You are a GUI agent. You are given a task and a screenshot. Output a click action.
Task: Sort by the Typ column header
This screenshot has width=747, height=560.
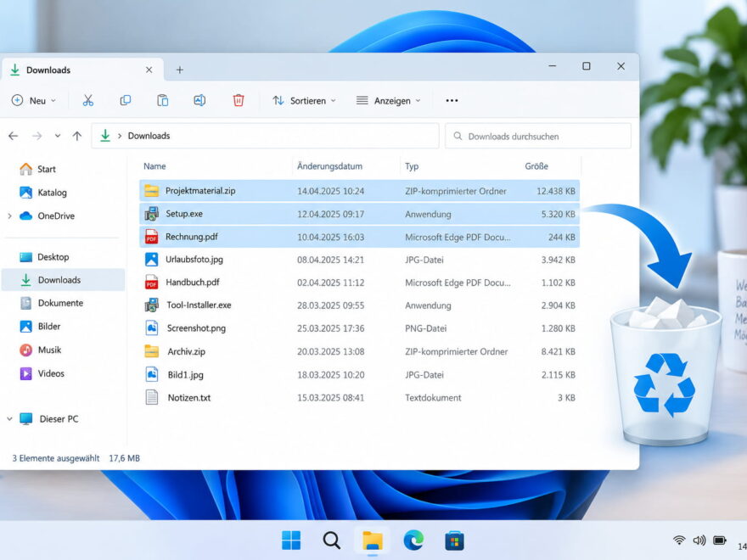[412, 166]
